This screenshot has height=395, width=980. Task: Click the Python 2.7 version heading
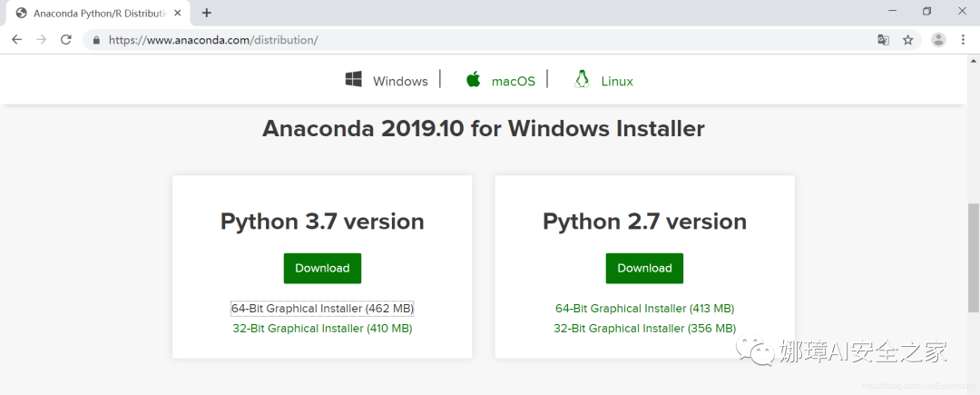[x=644, y=222]
